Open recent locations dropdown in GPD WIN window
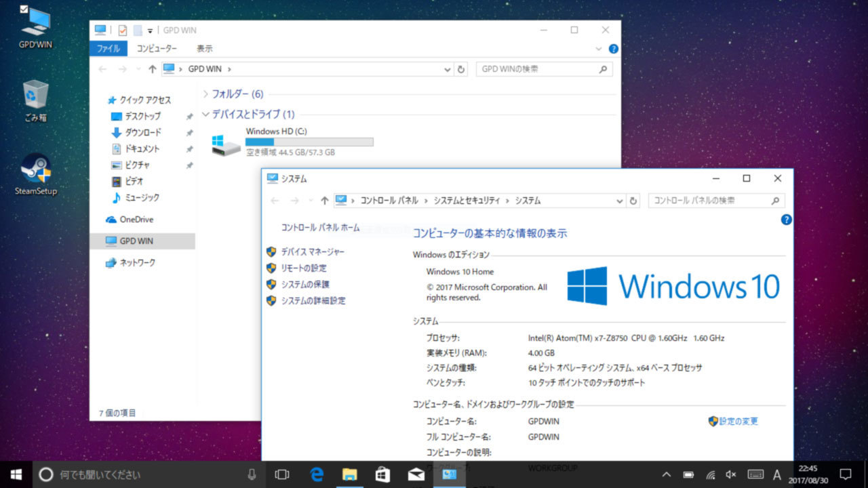Screen dimensions: 868x488 139,69
